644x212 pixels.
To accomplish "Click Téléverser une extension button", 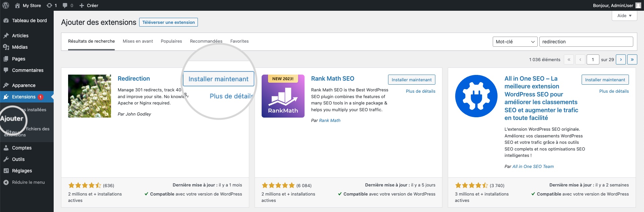I will [x=168, y=22].
